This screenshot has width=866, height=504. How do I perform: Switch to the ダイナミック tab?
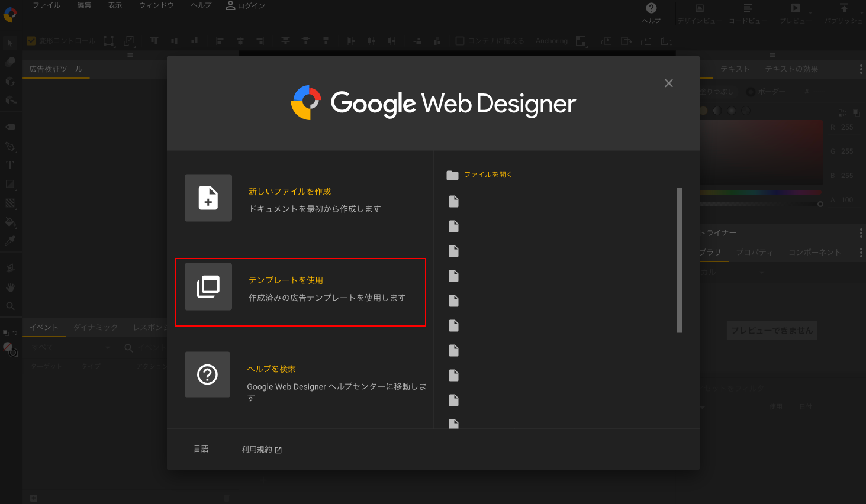pos(95,327)
